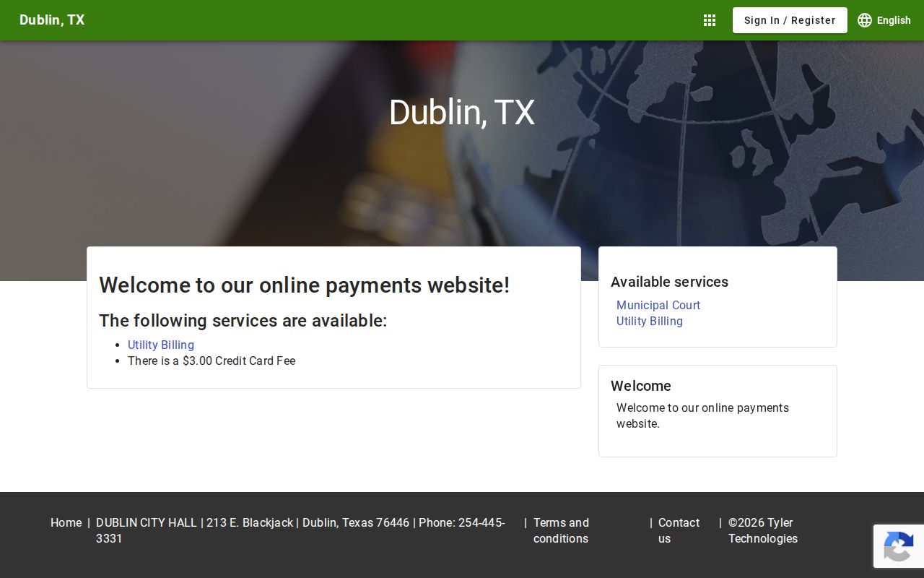Open Utility Billing link in welcome list
Image resolution: width=924 pixels, height=578 pixels.
161,345
